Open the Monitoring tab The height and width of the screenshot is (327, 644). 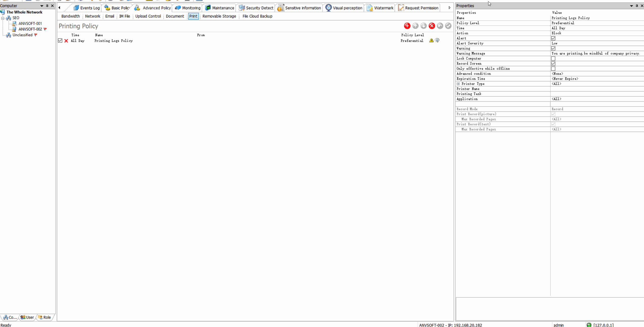pos(188,8)
